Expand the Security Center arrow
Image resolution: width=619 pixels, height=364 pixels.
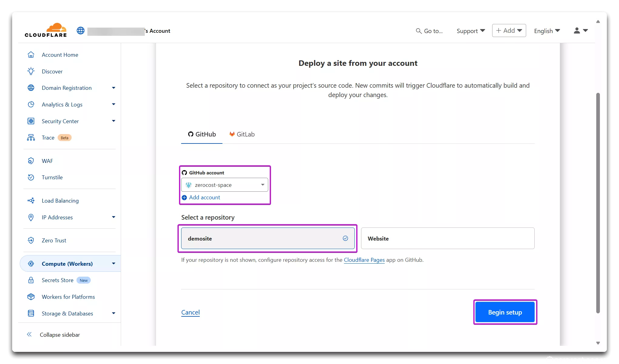click(x=113, y=121)
